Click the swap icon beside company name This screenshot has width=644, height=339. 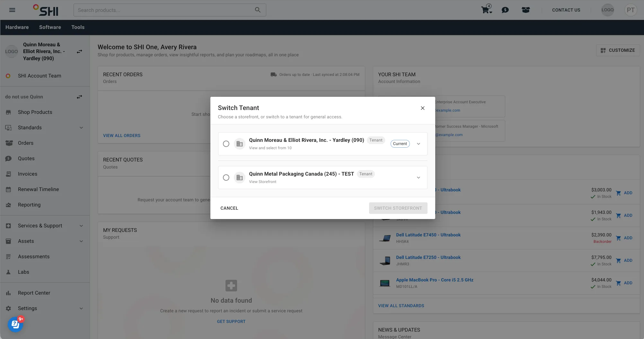(x=79, y=51)
